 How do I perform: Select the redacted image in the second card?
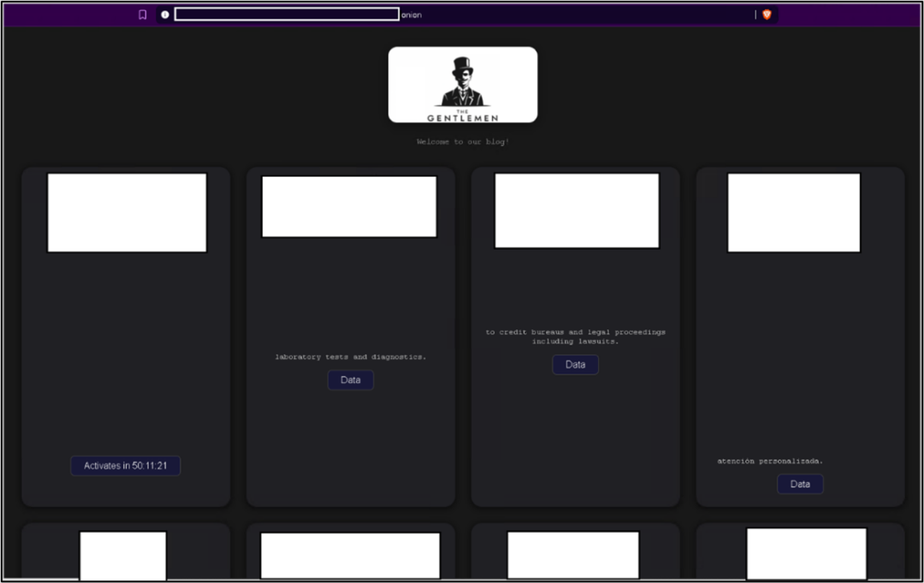(349, 206)
